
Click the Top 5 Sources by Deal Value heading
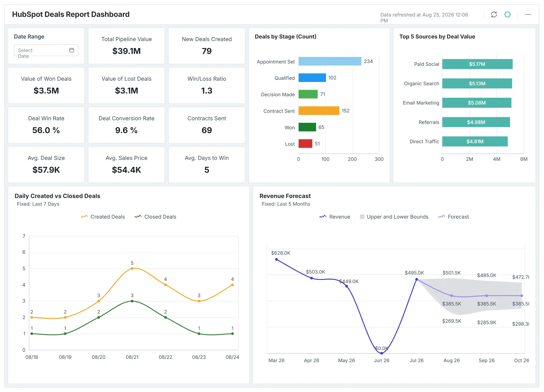click(437, 37)
